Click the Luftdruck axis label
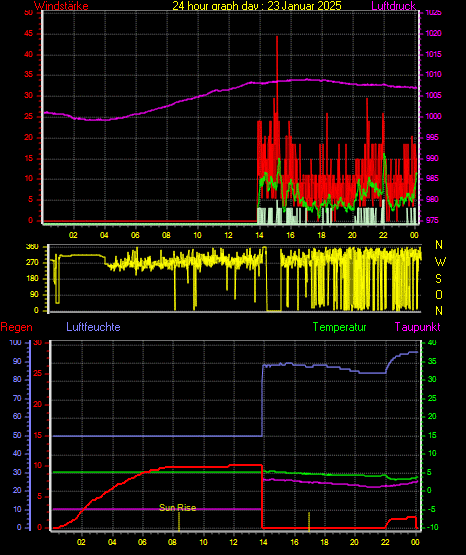This screenshot has width=466, height=555. point(393,6)
